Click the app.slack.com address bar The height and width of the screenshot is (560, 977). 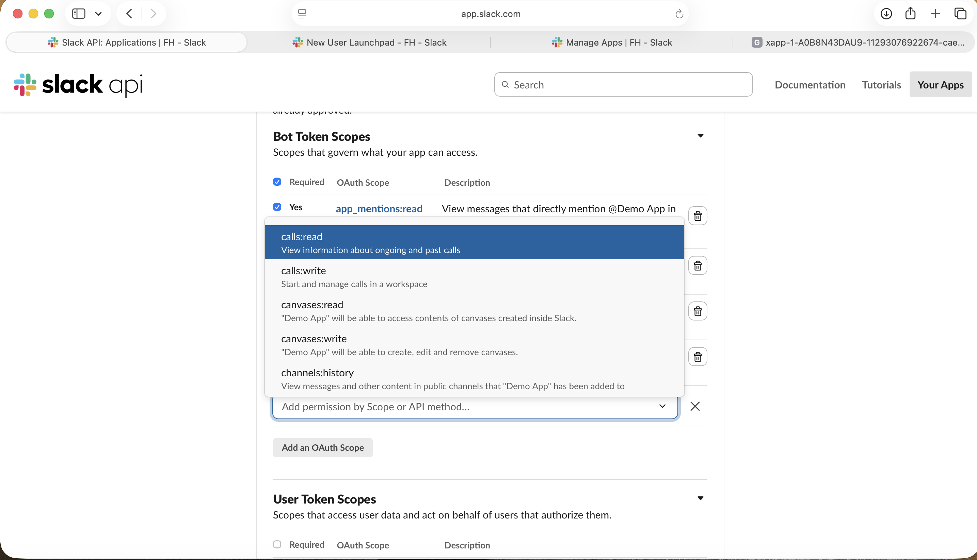pyautogui.click(x=491, y=14)
